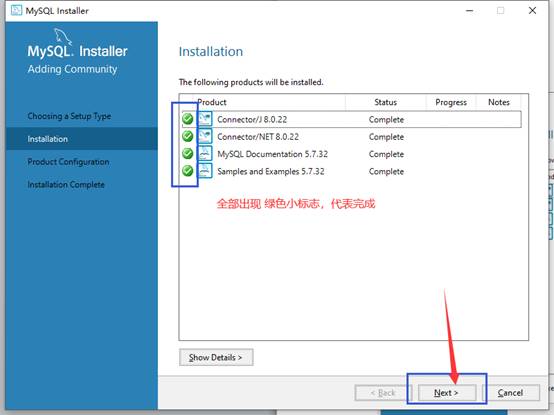Image resolution: width=554 pixels, height=415 pixels.
Task: Click green checkmark beside Connector/NET 8.0.22
Action: (x=188, y=136)
